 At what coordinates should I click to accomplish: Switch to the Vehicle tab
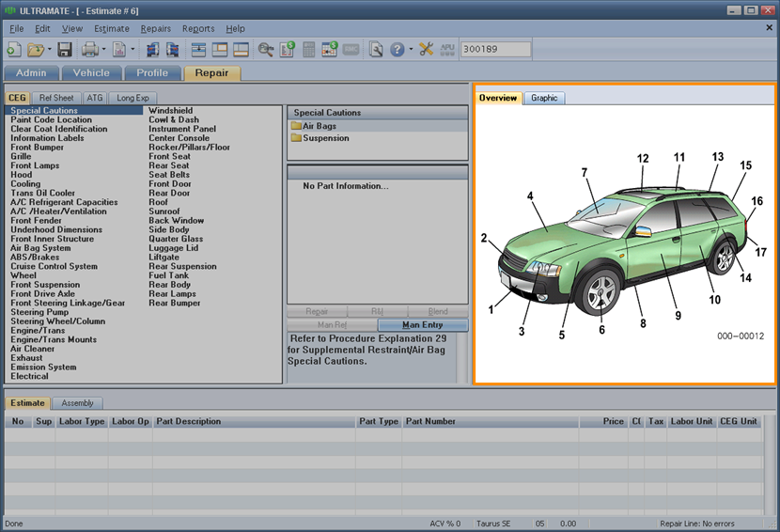[x=91, y=72]
